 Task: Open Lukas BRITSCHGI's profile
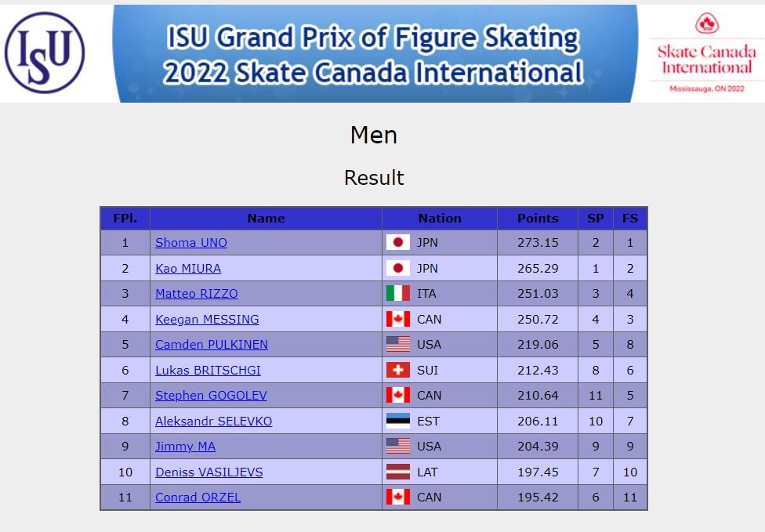pyautogui.click(x=208, y=370)
